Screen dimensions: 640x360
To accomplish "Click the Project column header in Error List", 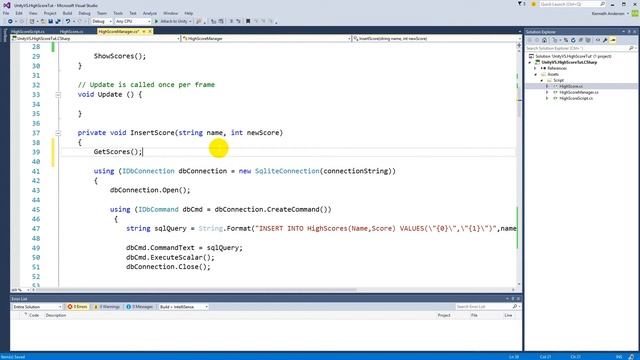I will [x=444, y=315].
